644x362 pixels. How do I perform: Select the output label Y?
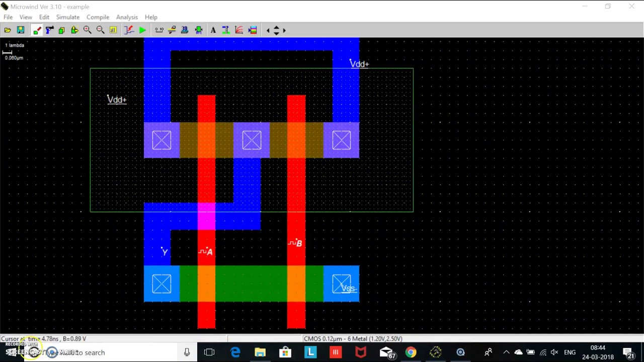click(x=165, y=252)
